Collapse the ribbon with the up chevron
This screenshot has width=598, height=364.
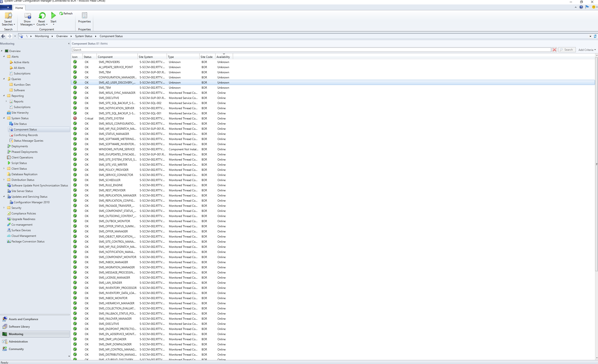tap(575, 7)
